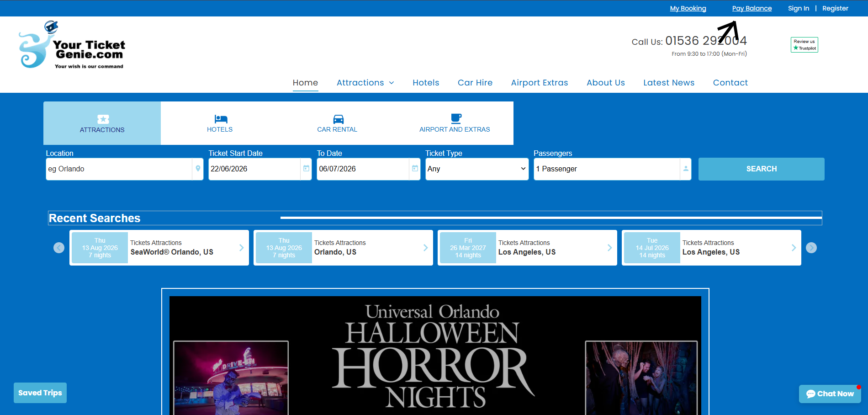Open the Latest News menu item
This screenshot has width=868, height=415.
[669, 83]
